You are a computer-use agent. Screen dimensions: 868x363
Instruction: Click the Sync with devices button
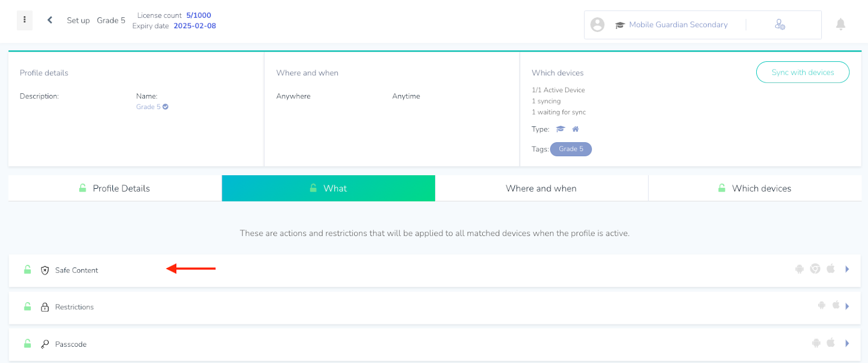(x=803, y=72)
